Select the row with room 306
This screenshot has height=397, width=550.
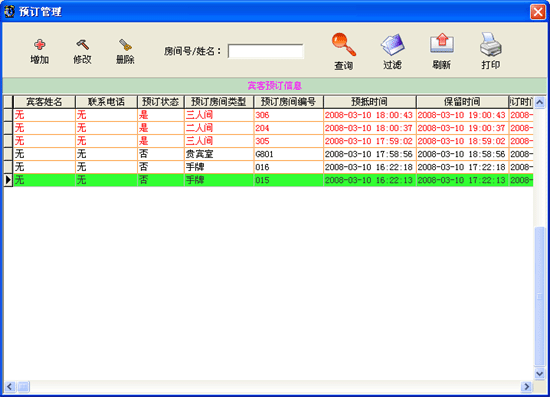tap(268, 115)
